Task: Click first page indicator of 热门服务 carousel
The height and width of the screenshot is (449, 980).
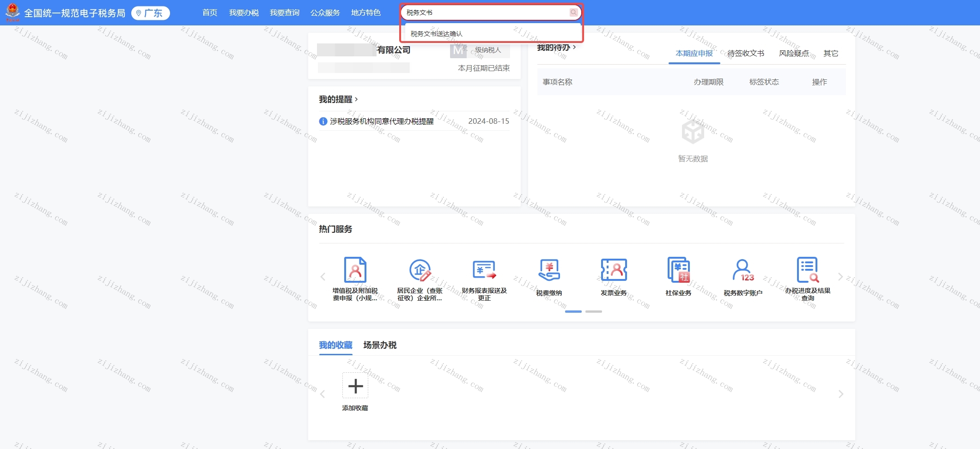Action: click(573, 312)
